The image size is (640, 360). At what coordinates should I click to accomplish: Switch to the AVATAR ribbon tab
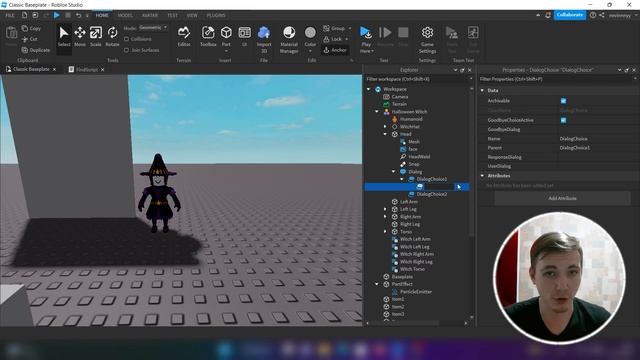pos(150,15)
